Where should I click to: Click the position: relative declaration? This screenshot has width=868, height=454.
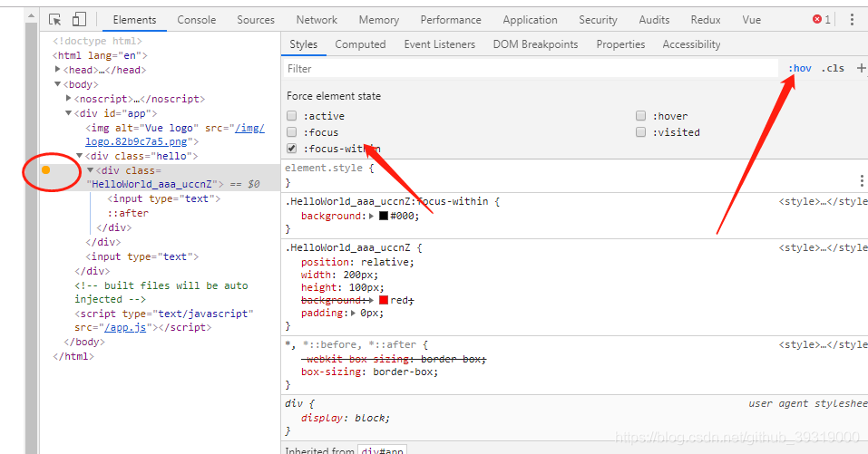[x=357, y=262]
